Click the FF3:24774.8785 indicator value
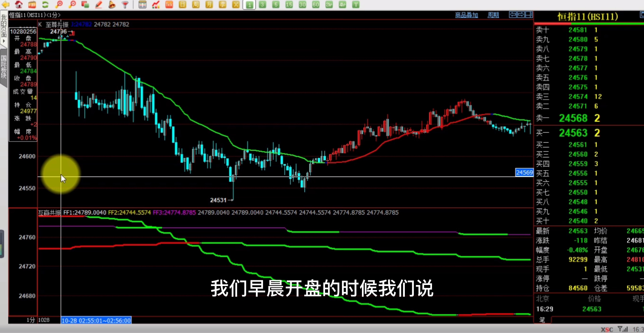Viewport: 644px width, 333px height. point(174,212)
